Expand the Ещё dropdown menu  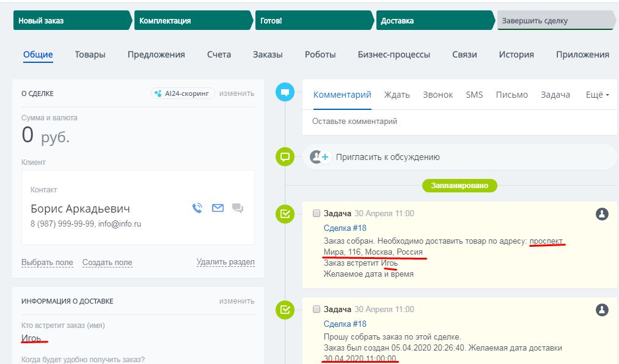(597, 95)
